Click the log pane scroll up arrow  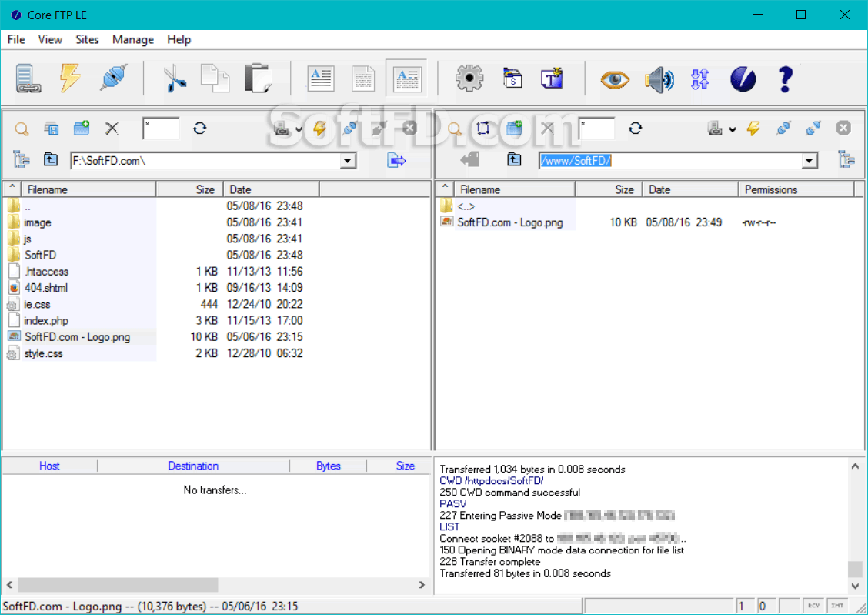pyautogui.click(x=855, y=466)
